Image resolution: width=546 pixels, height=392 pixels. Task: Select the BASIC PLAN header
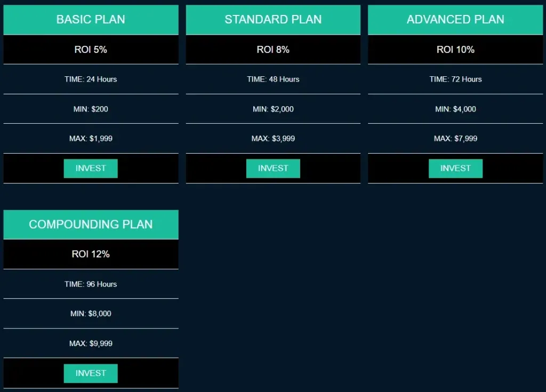(x=91, y=20)
